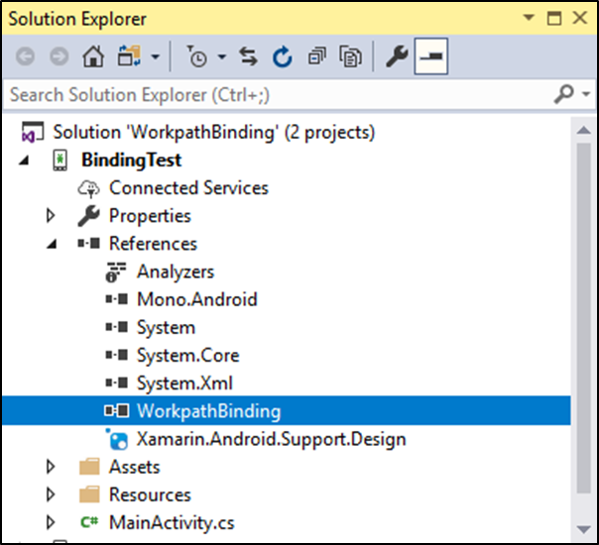Refresh the Solution Explorer

(282, 57)
